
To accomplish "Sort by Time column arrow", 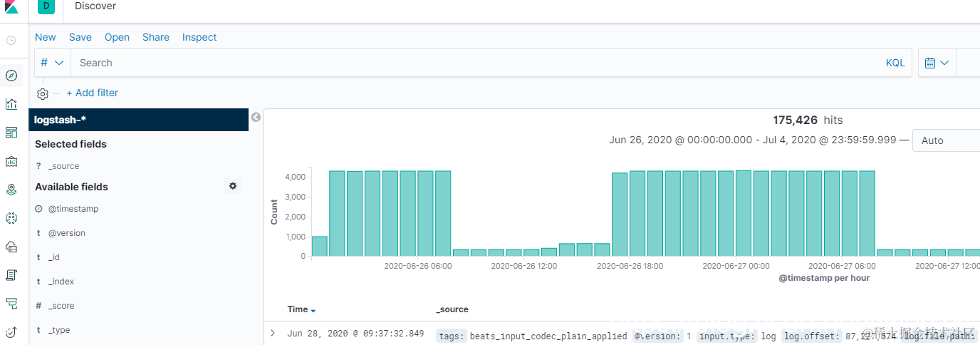I will [313, 311].
